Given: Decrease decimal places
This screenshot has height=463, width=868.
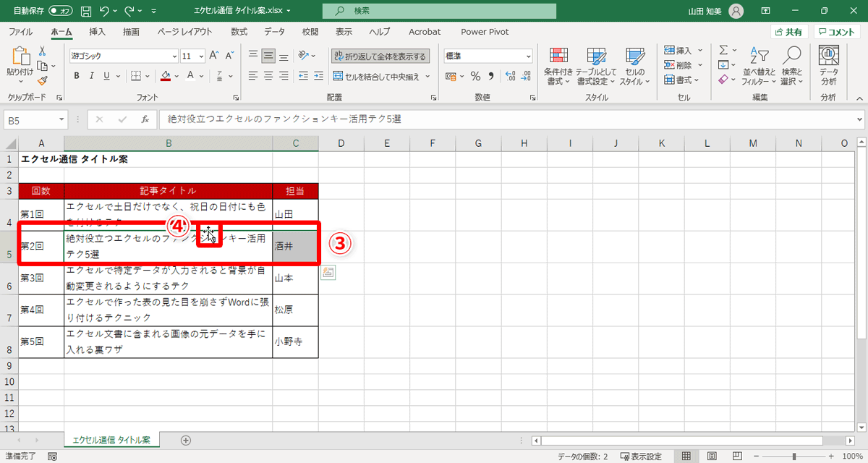Looking at the screenshot, I should (x=526, y=75).
